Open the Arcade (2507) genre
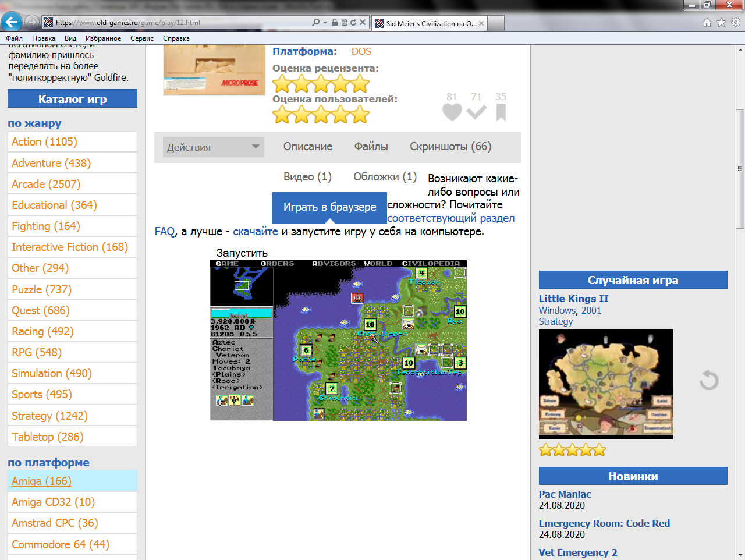Screen dimensions: 745x560 (x=46, y=184)
